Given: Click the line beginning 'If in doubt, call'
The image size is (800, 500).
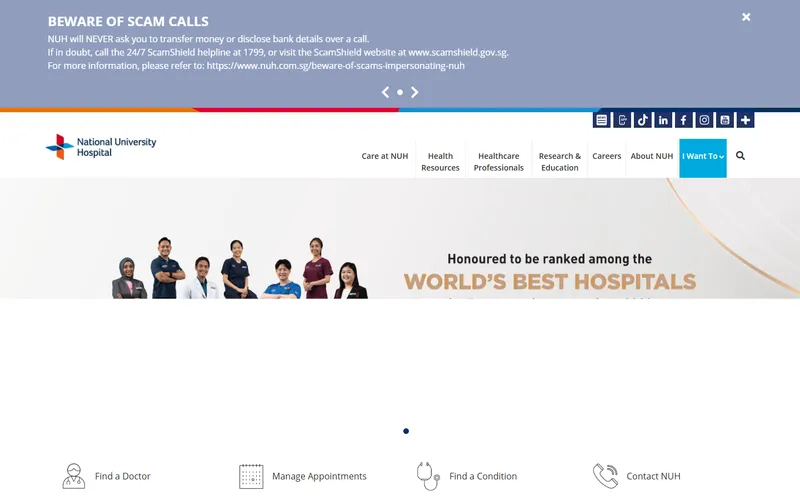Looking at the screenshot, I should [278, 52].
